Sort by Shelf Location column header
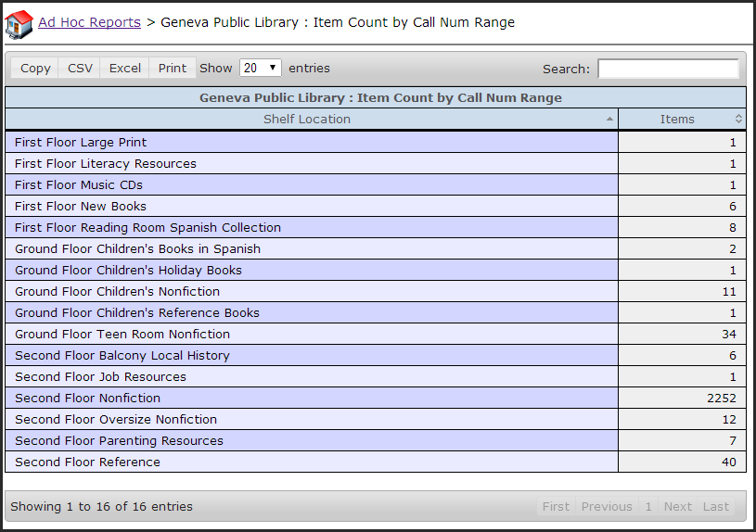Screen dimensions: 756x532 [312, 119]
